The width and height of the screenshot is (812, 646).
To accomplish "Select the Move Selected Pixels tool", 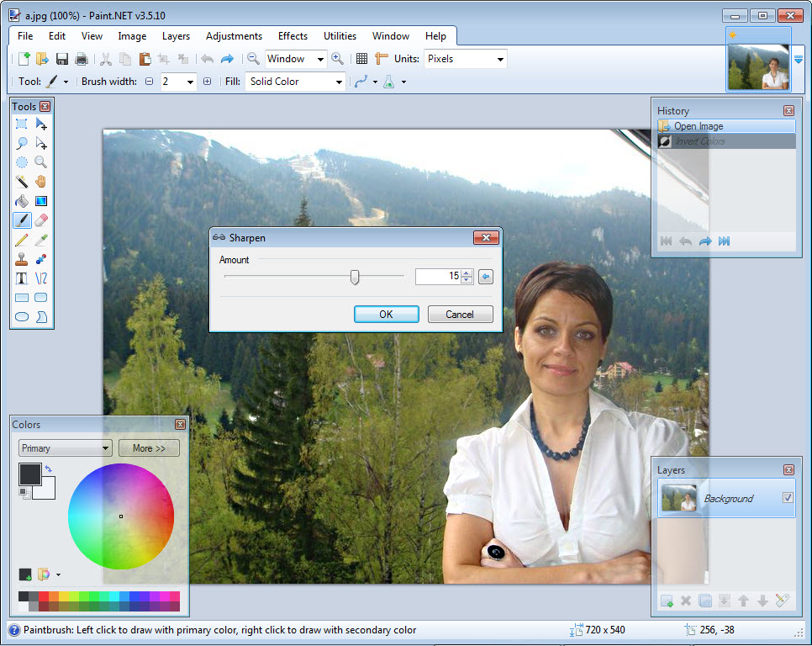I will pyautogui.click(x=41, y=124).
